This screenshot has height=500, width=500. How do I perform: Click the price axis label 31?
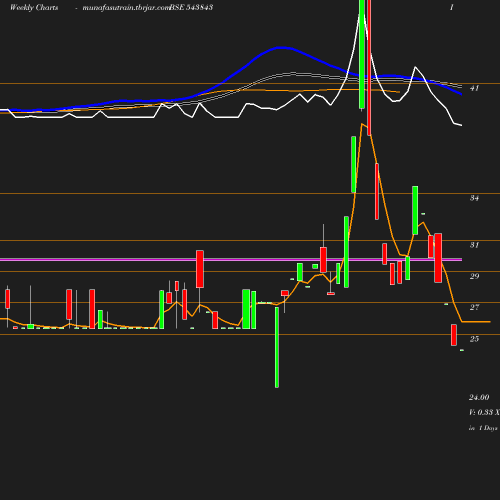[474, 245]
